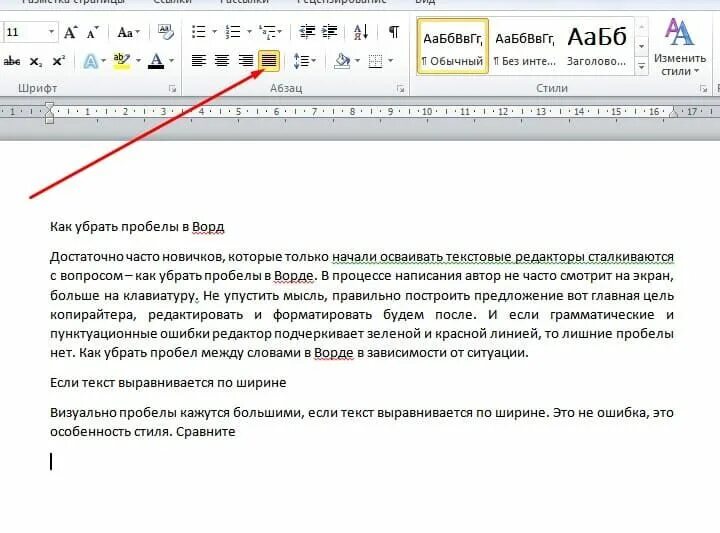Screen dimensions: 720x533
Task: Toggle subscript formatting
Action: coord(36,62)
